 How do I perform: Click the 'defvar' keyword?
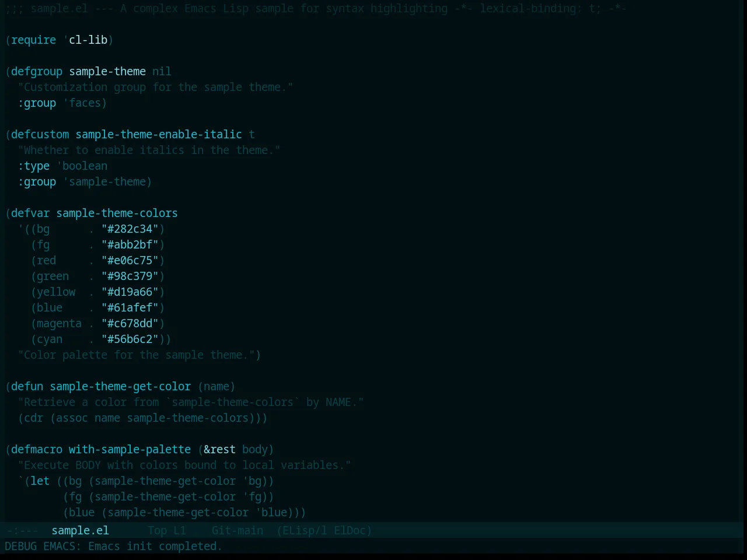tap(30, 213)
